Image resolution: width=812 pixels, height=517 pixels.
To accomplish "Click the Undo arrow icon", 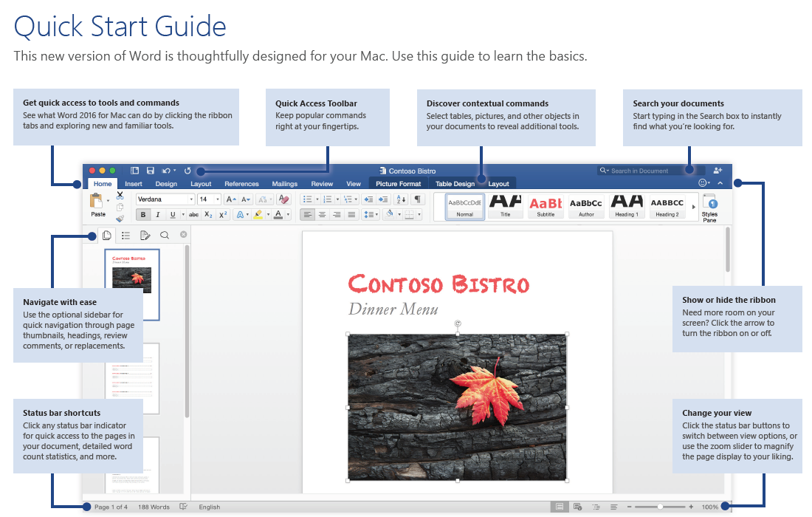I will [x=165, y=171].
